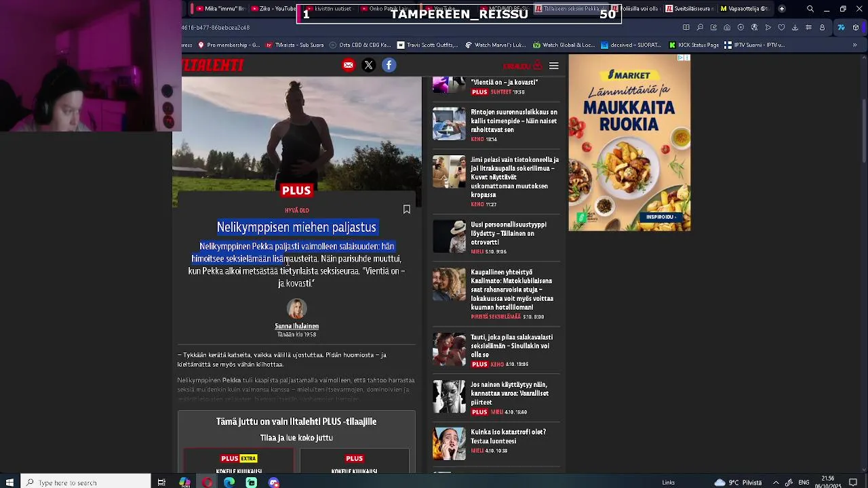Click the edit note icon in address bar
Screen dimensions: 868x488
coord(713,28)
